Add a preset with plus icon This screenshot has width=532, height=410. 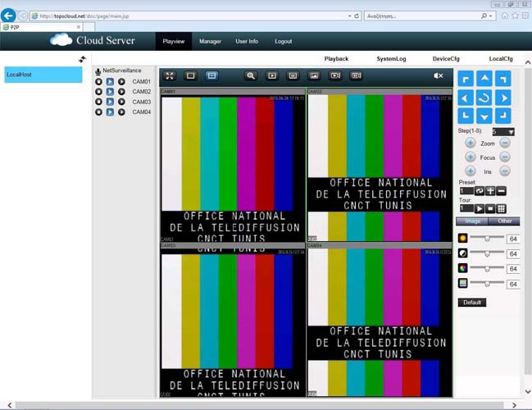490,191
